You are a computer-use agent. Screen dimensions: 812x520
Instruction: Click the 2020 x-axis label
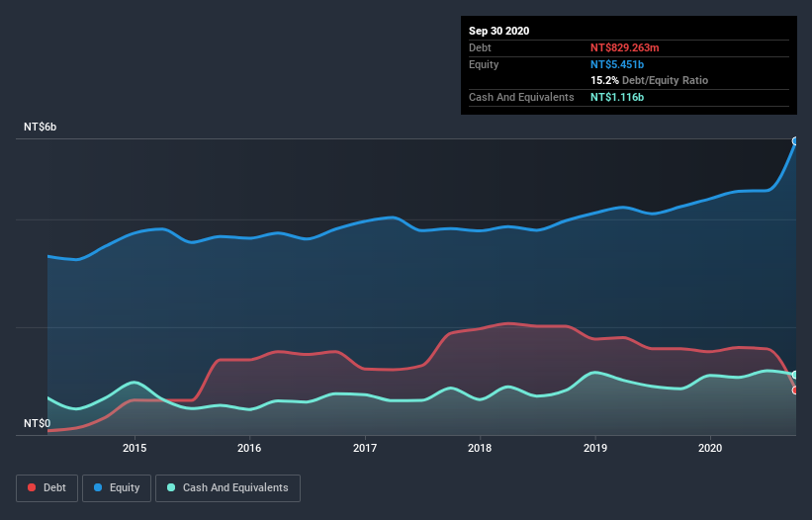pyautogui.click(x=710, y=448)
